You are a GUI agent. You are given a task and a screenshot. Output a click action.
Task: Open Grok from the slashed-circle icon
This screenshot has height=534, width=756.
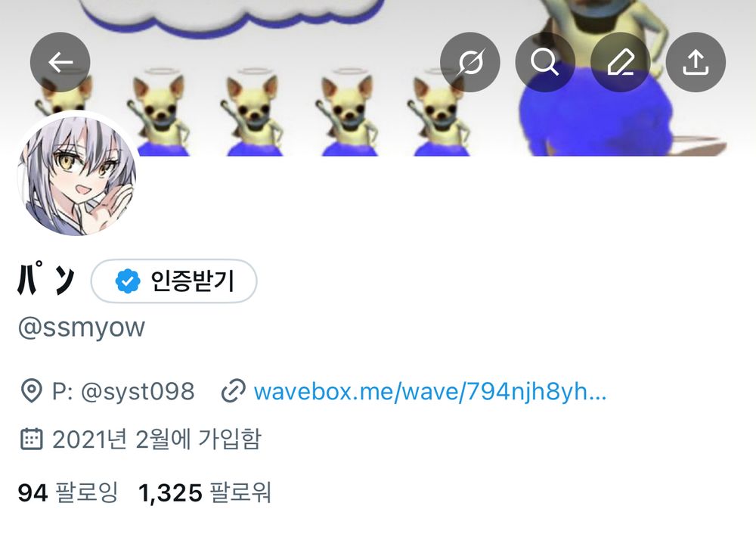[x=470, y=62]
